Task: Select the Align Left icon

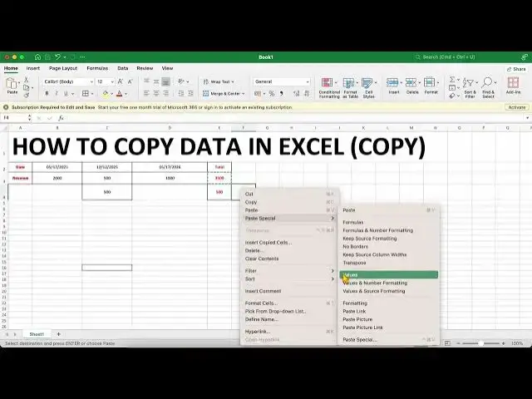Action: (x=146, y=93)
